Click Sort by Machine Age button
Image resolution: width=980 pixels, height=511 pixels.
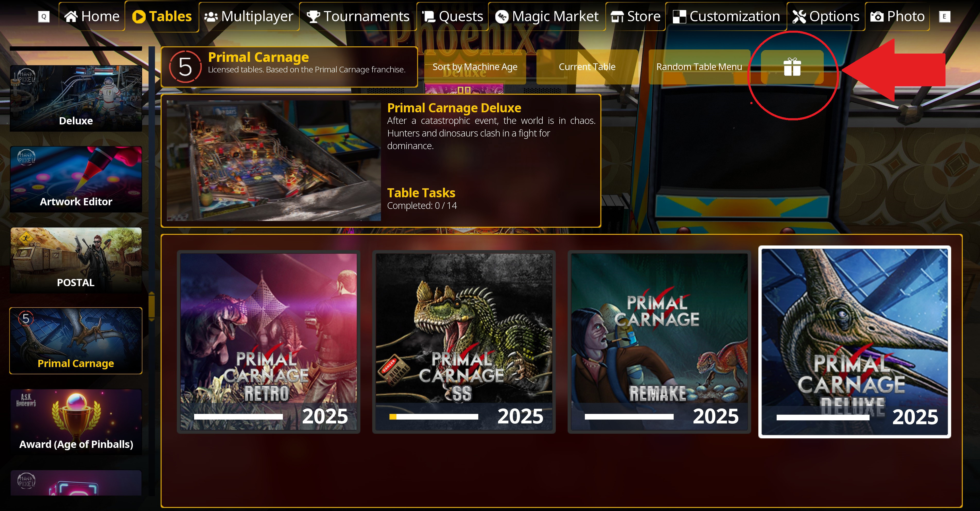475,67
